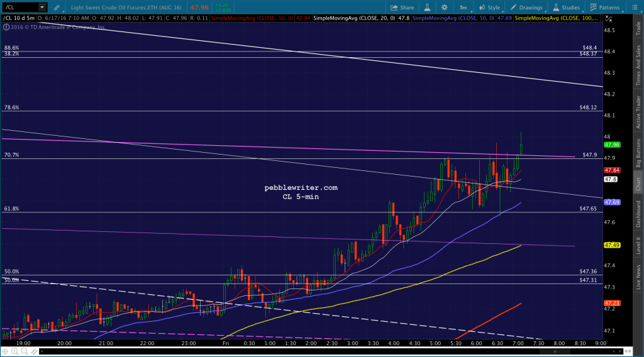
Task: Click the Share button
Action: [402, 8]
